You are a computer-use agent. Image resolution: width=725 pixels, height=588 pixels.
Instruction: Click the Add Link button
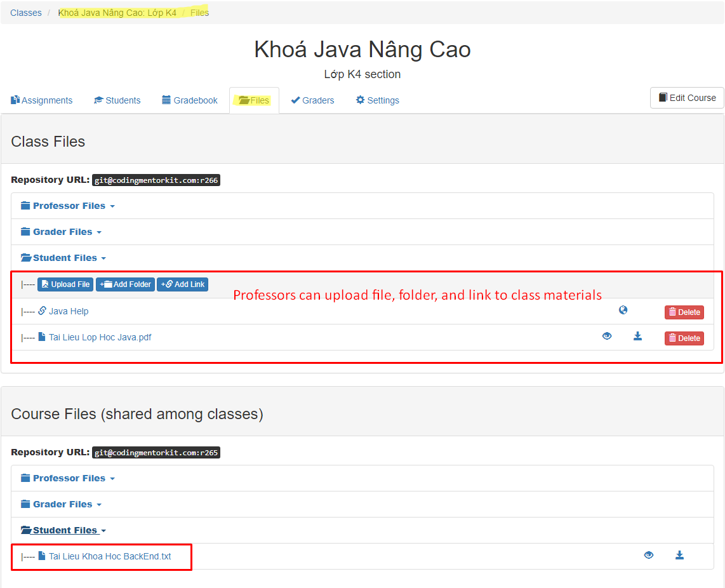coord(183,284)
